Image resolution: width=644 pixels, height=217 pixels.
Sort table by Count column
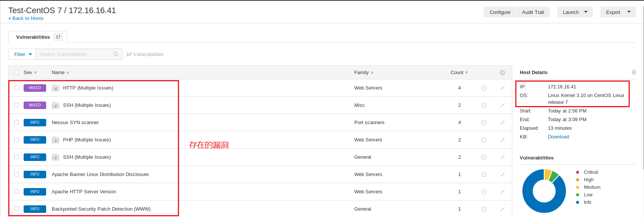pyautogui.click(x=459, y=73)
